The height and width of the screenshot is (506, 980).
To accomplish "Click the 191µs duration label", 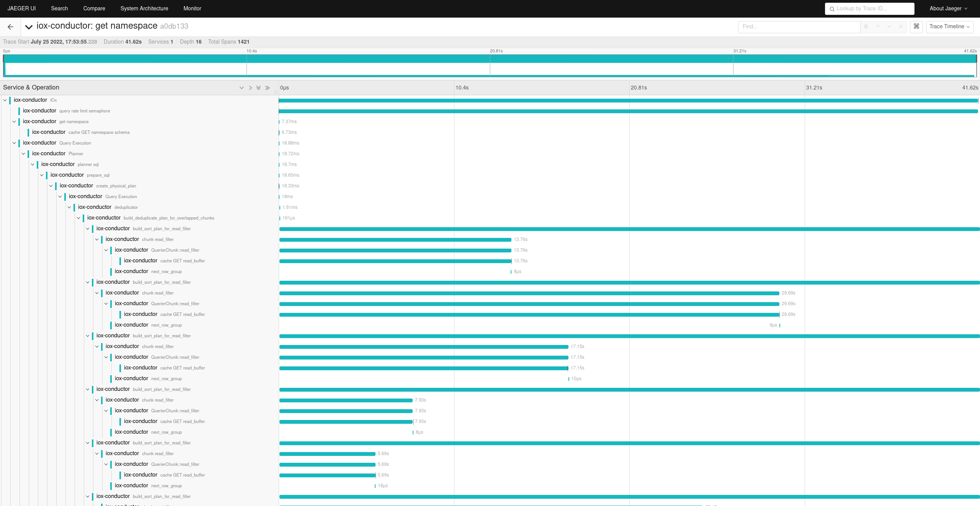I will click(289, 218).
